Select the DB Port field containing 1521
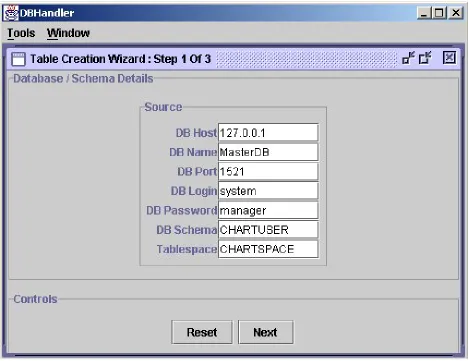 click(268, 171)
